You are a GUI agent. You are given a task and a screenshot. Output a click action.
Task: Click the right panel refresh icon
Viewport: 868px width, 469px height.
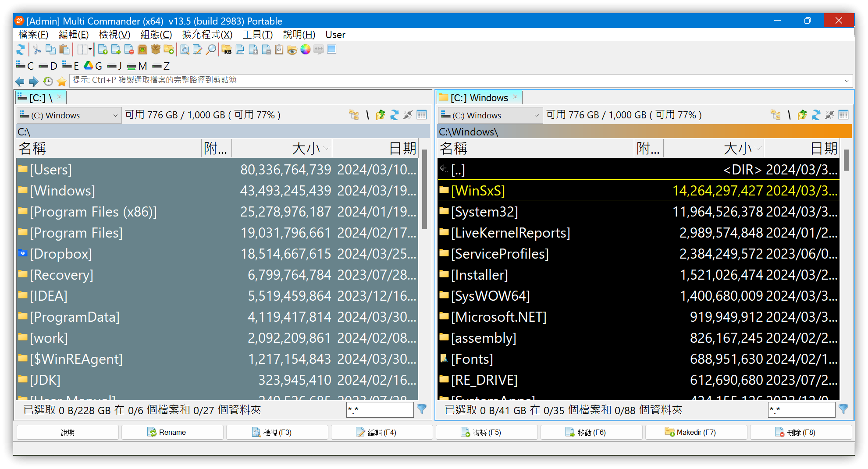(x=816, y=115)
